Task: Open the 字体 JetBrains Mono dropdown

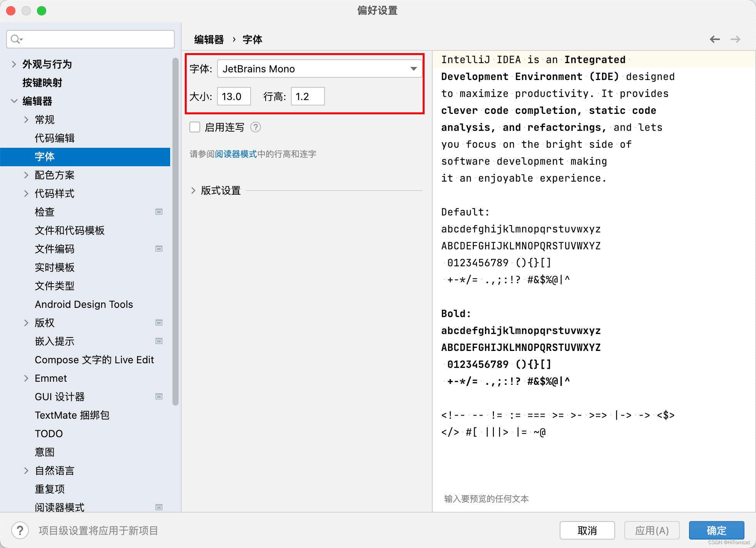Action: [x=319, y=69]
